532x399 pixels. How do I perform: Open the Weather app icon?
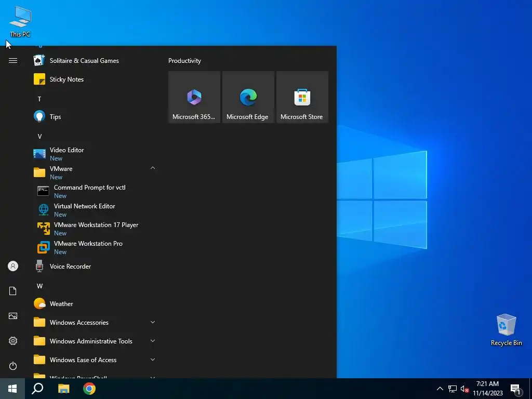(x=39, y=303)
